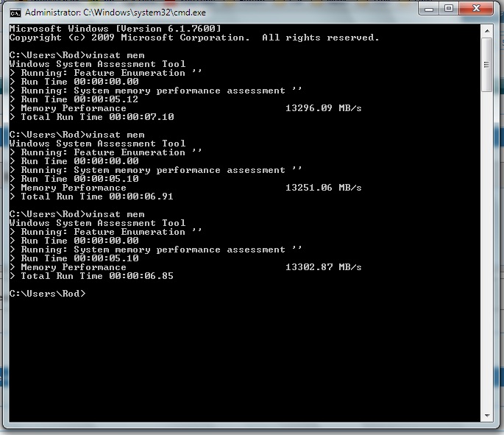
Task: Click the memory result '13302.87 MB/s'
Action: coord(323,267)
